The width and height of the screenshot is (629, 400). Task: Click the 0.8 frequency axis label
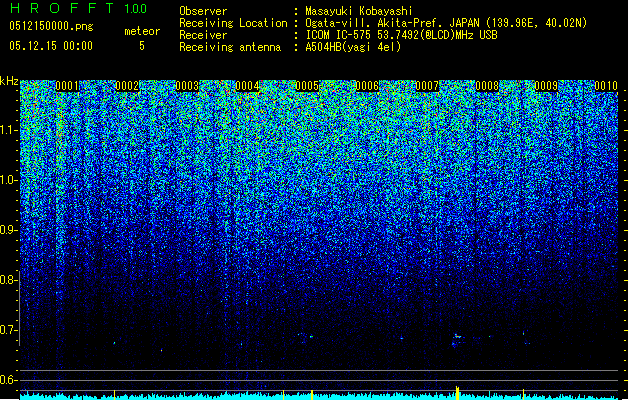coord(8,280)
